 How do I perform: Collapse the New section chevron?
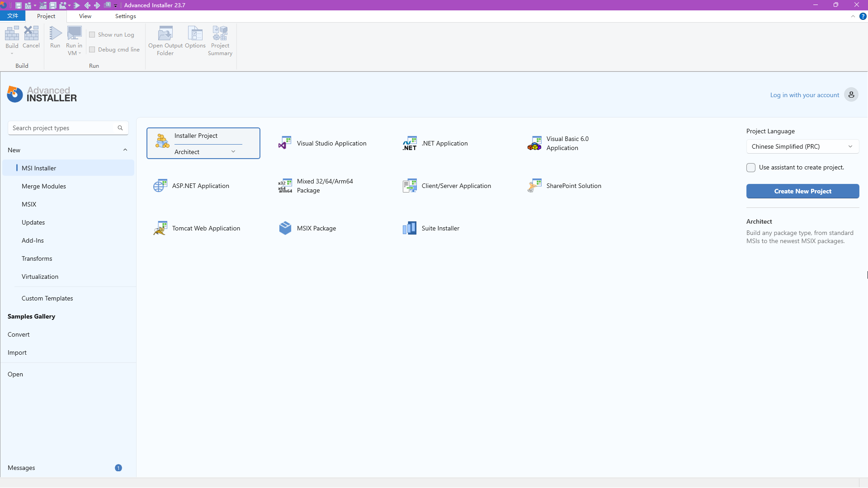[x=125, y=150]
